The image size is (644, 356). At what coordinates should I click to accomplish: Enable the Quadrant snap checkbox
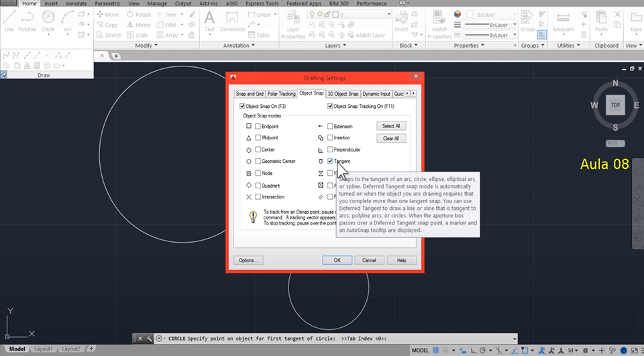click(x=258, y=185)
